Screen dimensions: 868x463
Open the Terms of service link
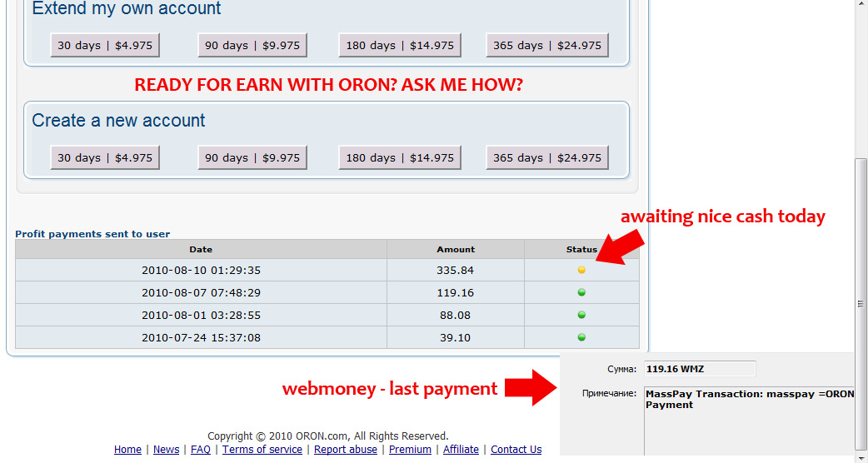click(262, 449)
